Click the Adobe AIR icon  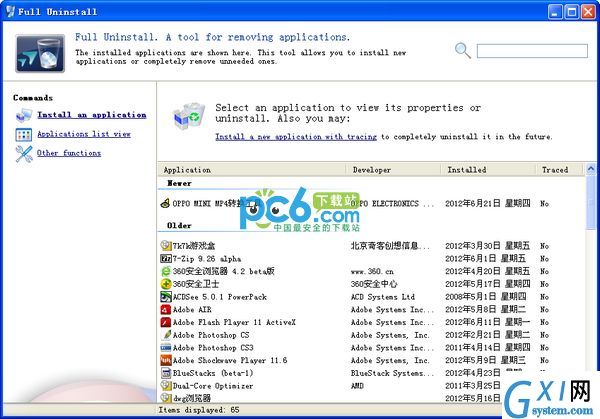click(x=165, y=309)
